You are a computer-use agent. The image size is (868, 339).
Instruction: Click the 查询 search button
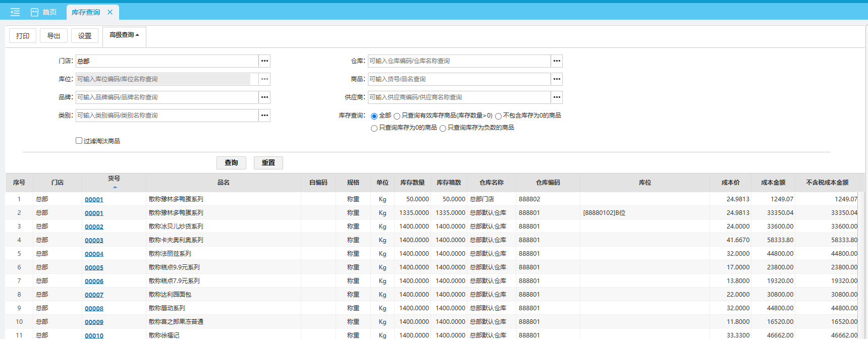point(231,162)
